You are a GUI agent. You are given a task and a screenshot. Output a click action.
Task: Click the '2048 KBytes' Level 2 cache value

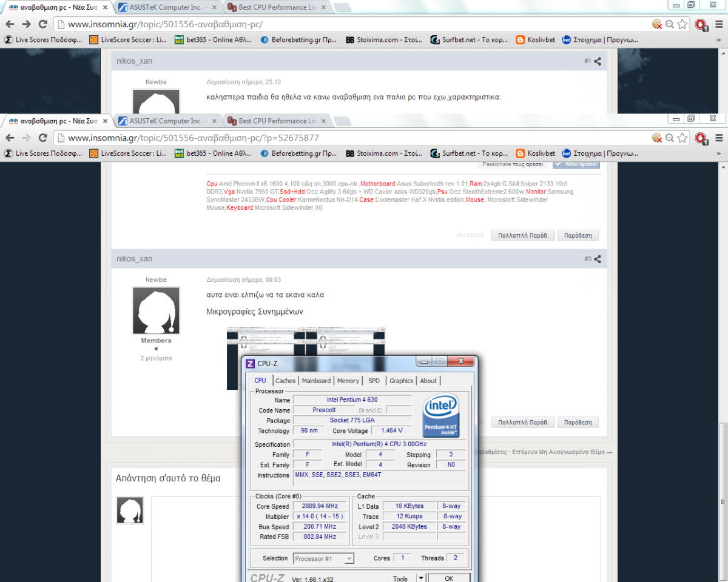coord(409,526)
